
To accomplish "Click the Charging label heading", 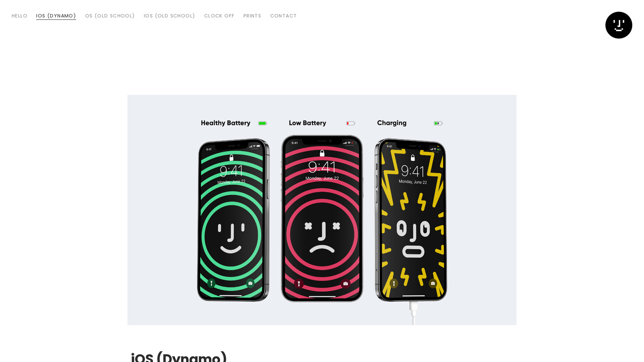I will 392,123.
